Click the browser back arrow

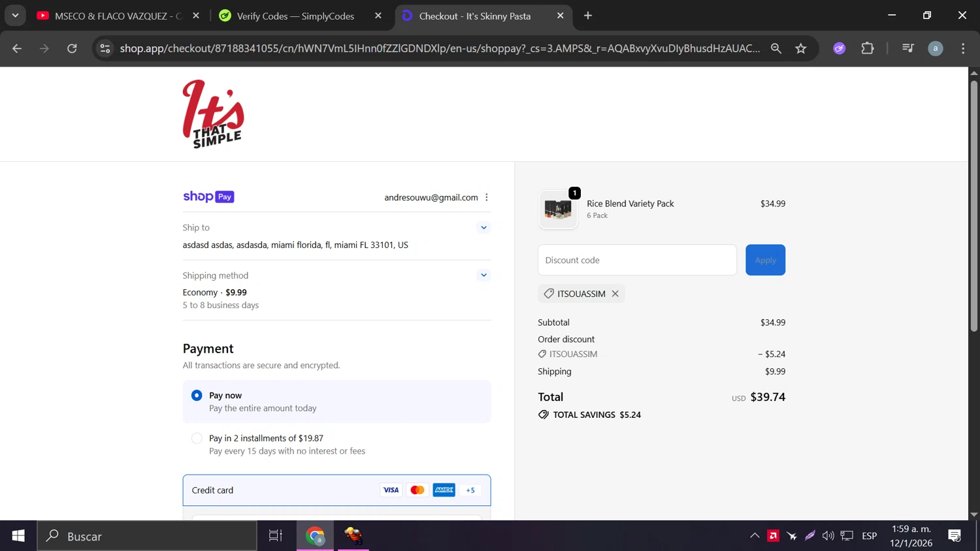[17, 48]
